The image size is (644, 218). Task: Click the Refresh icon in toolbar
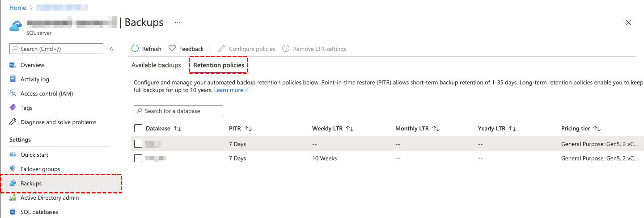[x=135, y=49]
